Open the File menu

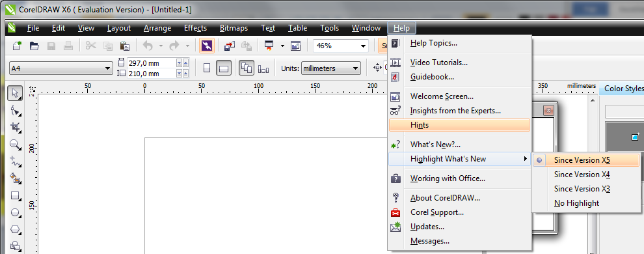pyautogui.click(x=33, y=28)
